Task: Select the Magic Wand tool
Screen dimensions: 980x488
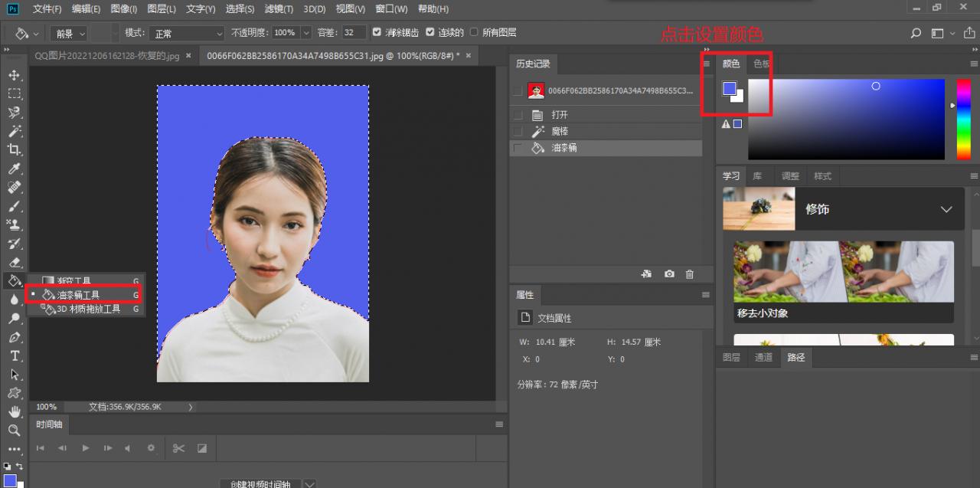Action: coord(14,131)
